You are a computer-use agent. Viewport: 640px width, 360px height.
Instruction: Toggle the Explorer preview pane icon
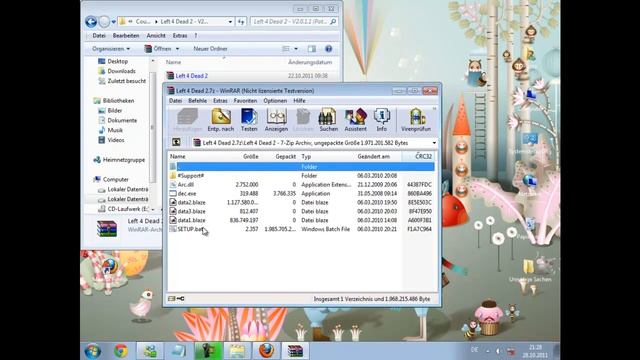pyautogui.click(x=312, y=49)
